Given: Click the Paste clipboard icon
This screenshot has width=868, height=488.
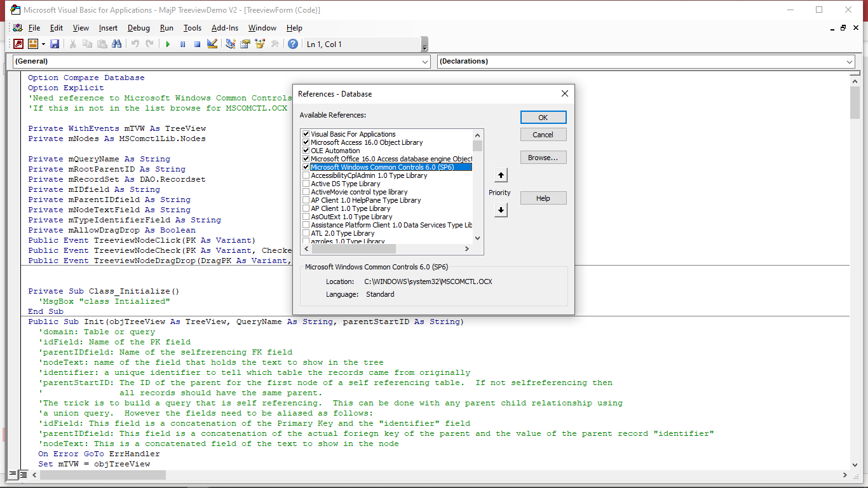Looking at the screenshot, I should click(x=102, y=44).
